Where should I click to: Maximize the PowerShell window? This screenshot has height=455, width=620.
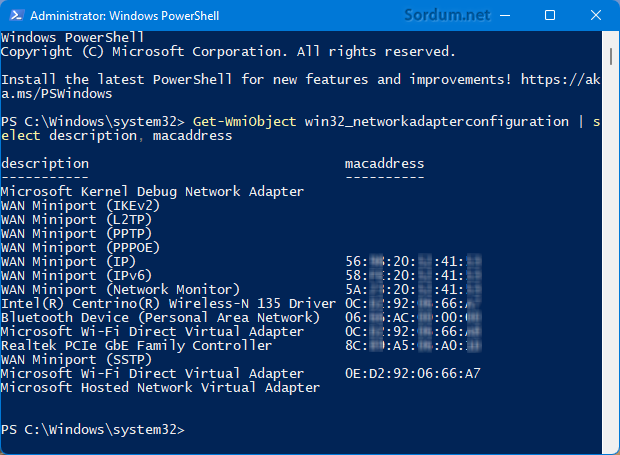(550, 15)
